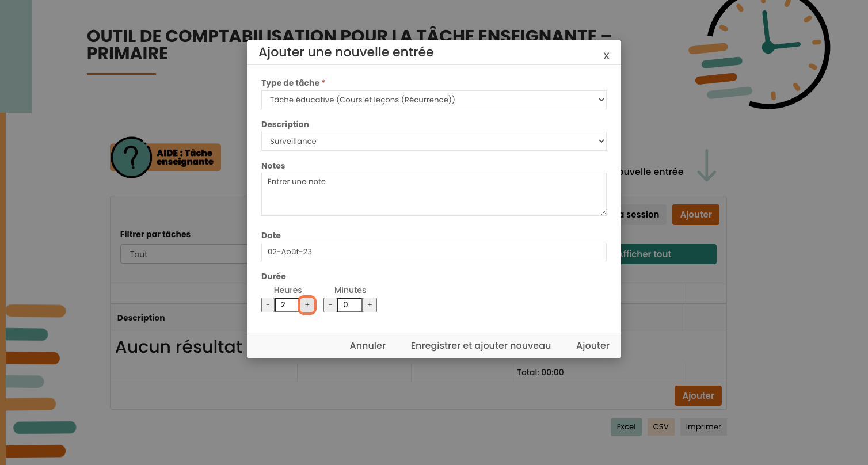Export the table to Excel

(x=626, y=426)
